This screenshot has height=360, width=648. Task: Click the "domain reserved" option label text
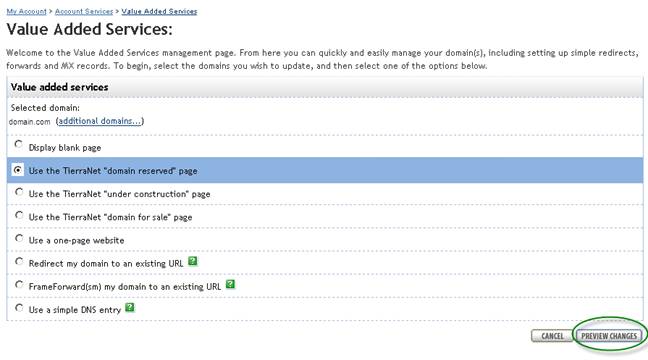[x=113, y=171]
